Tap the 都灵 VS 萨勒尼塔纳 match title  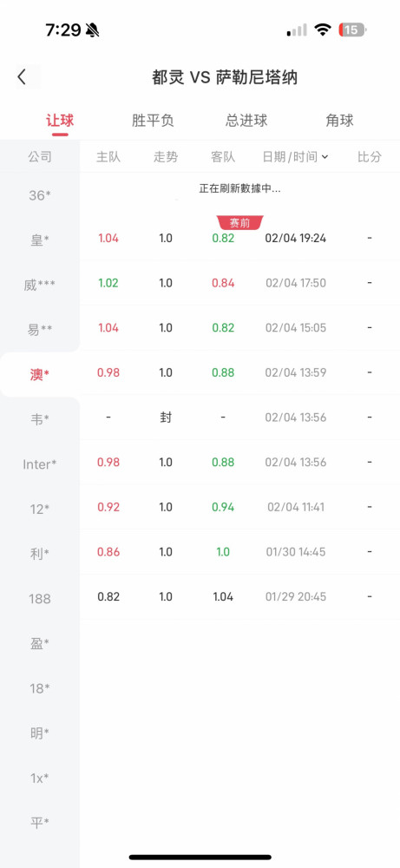tap(225, 77)
